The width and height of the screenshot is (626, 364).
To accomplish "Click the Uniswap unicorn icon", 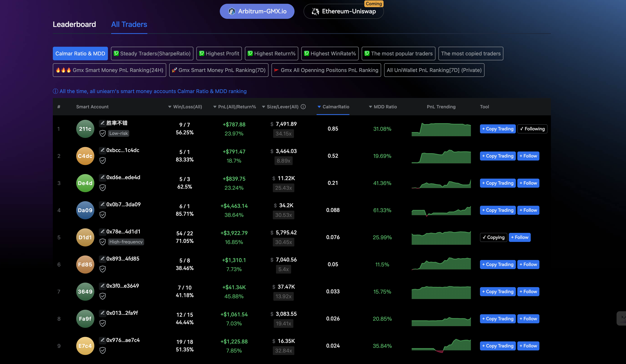I will [x=315, y=11].
